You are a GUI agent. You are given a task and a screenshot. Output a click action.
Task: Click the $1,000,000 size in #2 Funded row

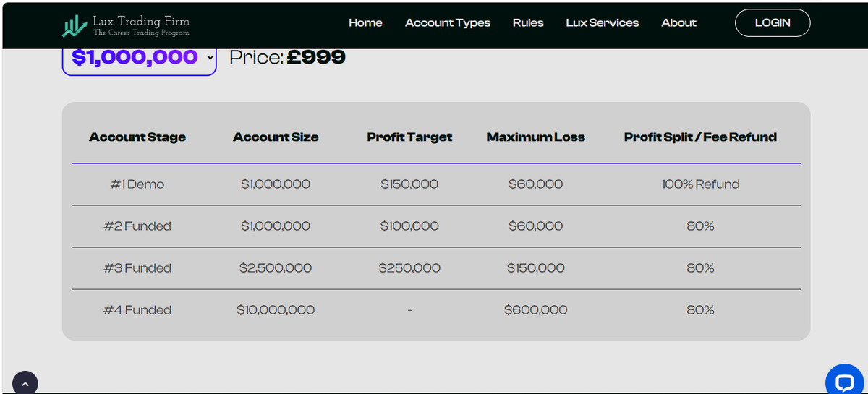coord(276,226)
